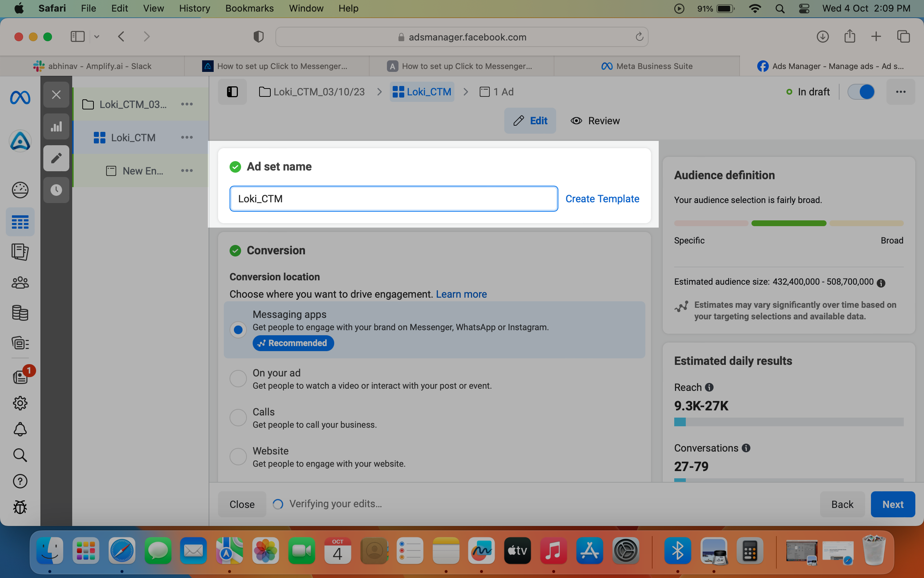This screenshot has width=924, height=578.
Task: Open Notifications bell icon
Action: coord(20,429)
